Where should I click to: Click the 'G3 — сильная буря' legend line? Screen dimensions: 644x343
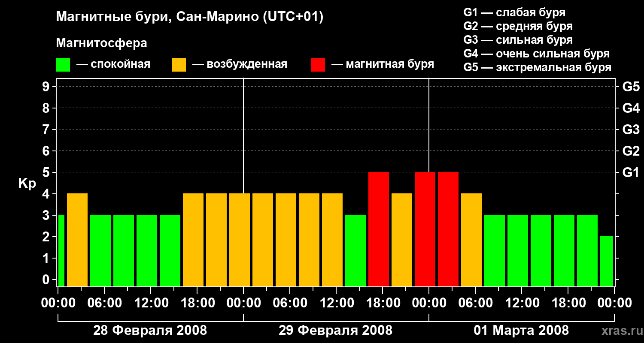(x=518, y=40)
